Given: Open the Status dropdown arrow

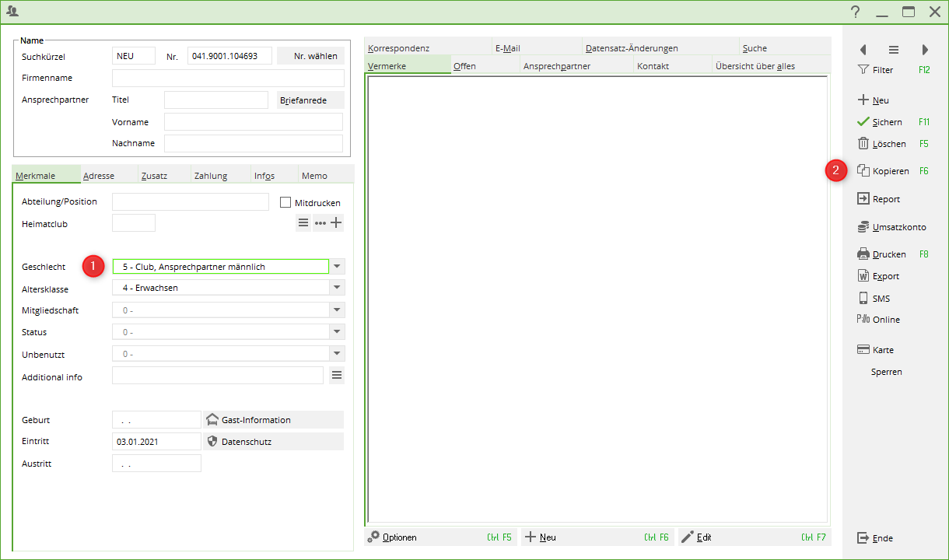Looking at the screenshot, I should click(337, 332).
